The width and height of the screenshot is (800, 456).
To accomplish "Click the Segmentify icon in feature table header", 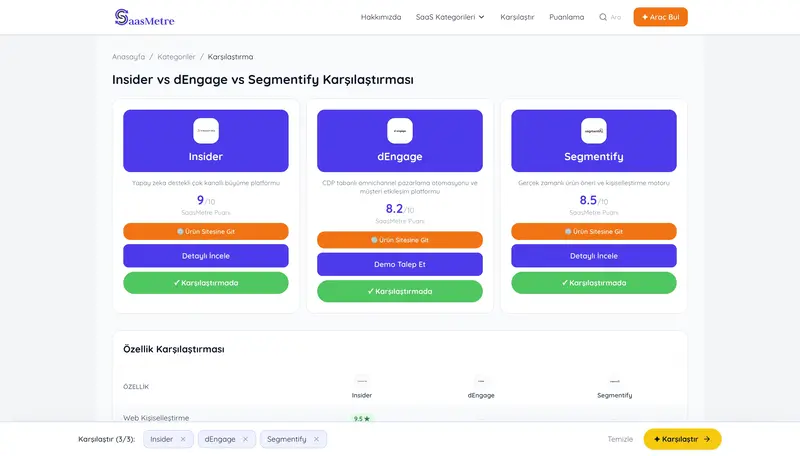I will point(614,381).
